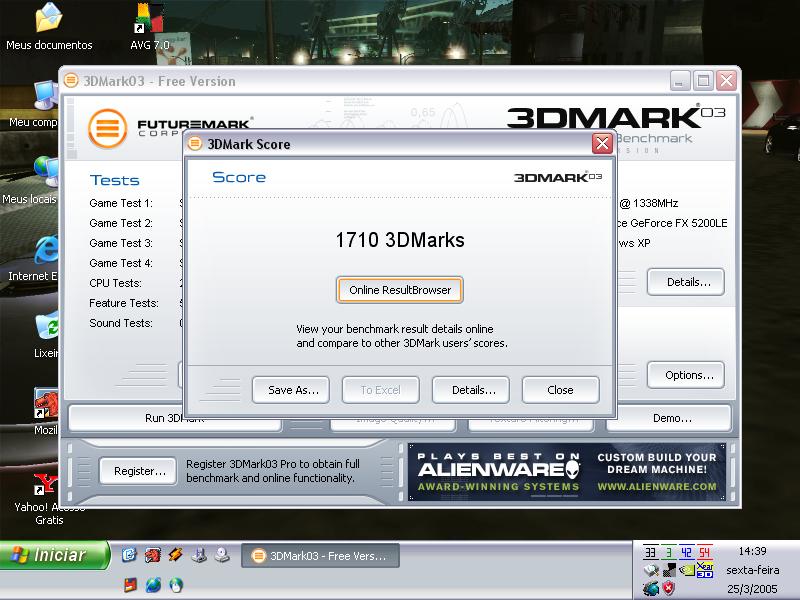
Task: Close the score dialog with the Close button
Action: point(560,390)
